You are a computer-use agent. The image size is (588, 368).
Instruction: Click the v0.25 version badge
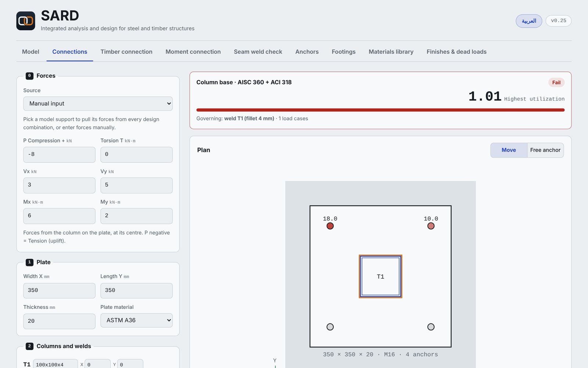coord(559,21)
